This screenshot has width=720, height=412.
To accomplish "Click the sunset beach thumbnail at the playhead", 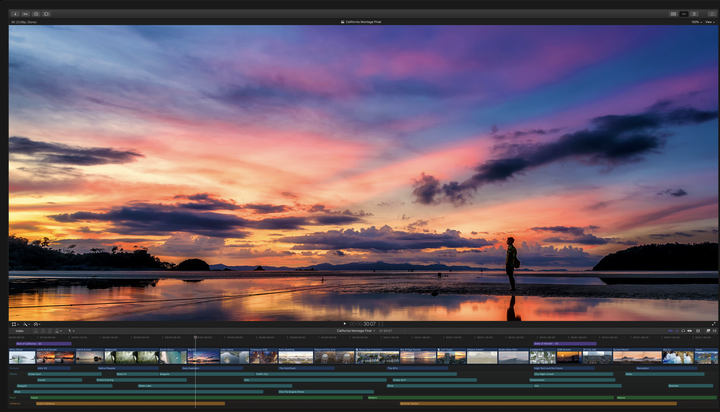I will (203, 356).
